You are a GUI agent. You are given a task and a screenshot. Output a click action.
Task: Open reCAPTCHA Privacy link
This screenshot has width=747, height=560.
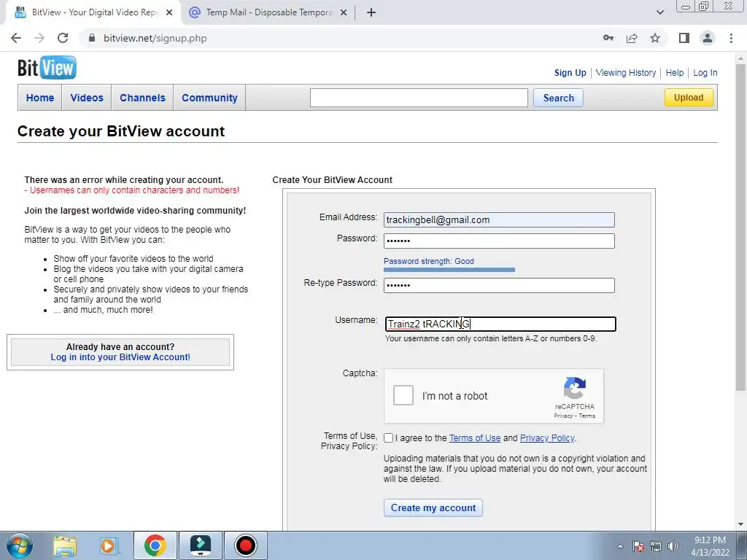562,416
